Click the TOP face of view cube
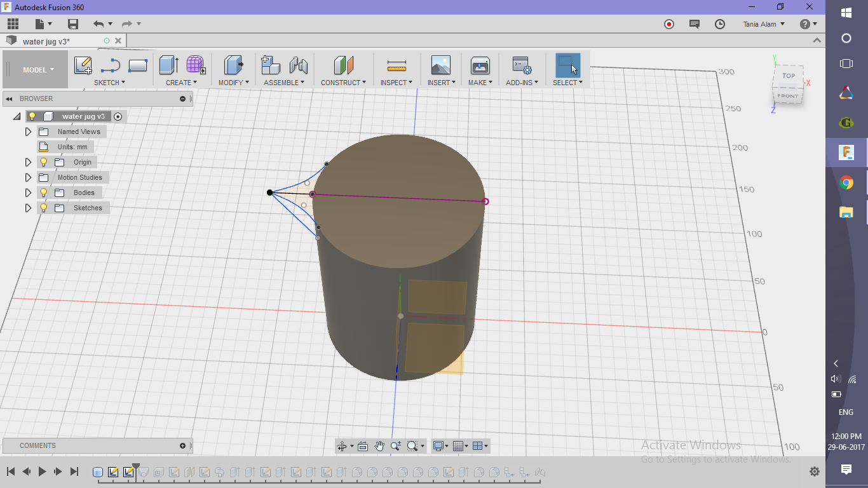868x488 pixels. tap(788, 76)
